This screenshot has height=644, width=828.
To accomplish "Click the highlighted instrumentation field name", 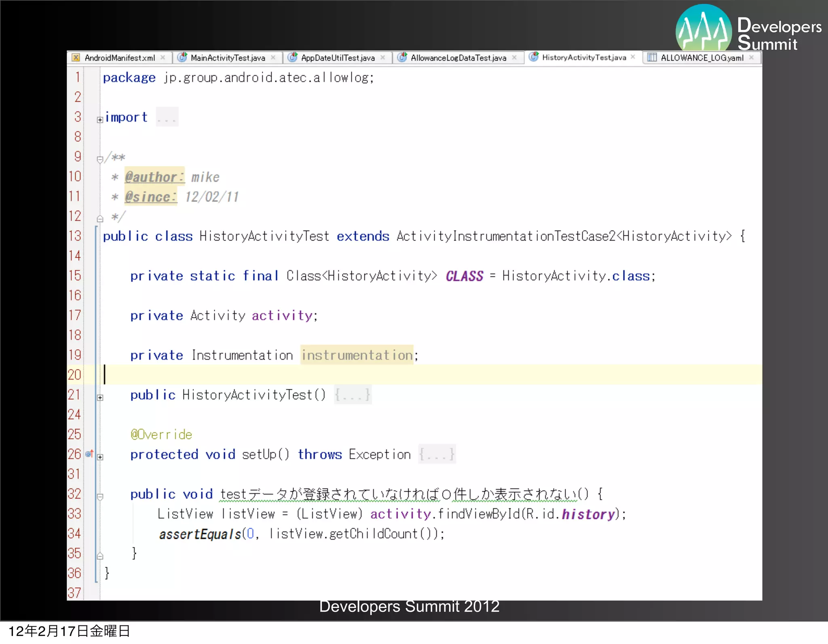I will tap(357, 355).
